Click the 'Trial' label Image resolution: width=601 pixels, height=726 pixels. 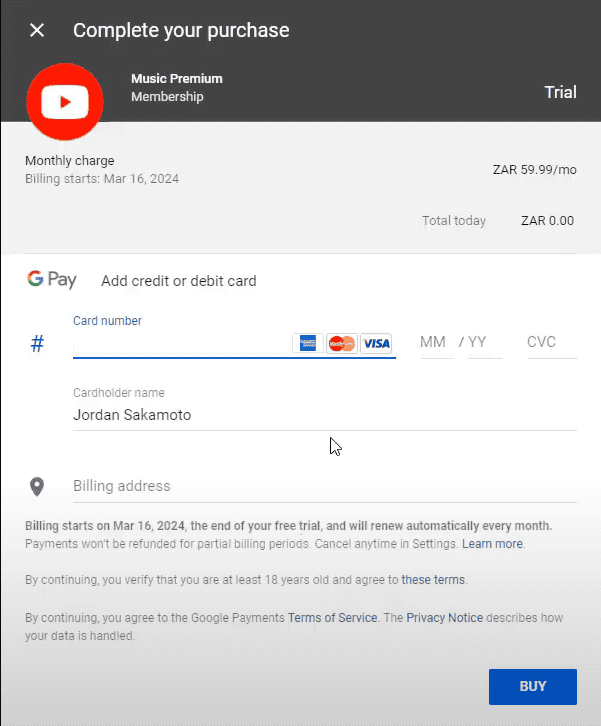coord(560,92)
